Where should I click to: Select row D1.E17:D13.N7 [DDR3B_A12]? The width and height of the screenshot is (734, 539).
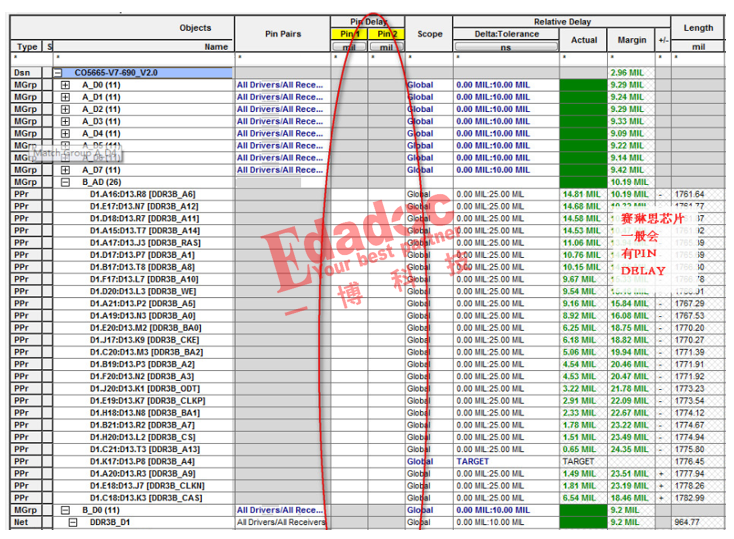(x=144, y=207)
